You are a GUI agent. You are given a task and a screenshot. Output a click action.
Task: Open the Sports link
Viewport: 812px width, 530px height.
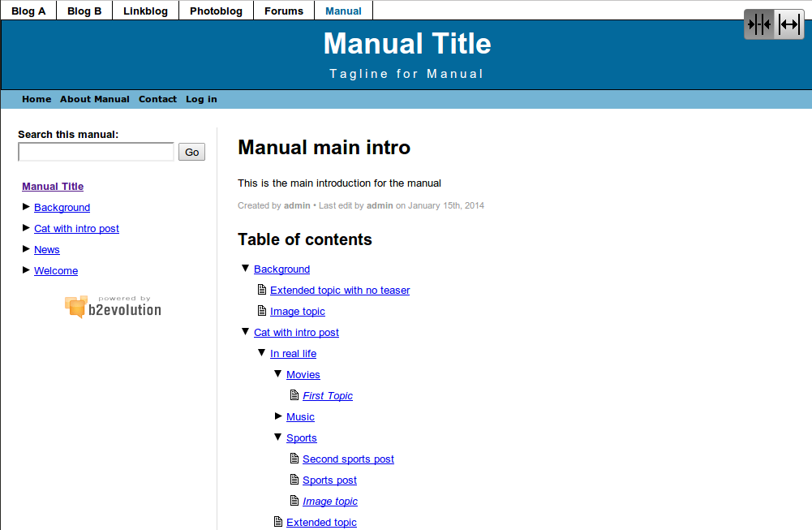click(302, 437)
